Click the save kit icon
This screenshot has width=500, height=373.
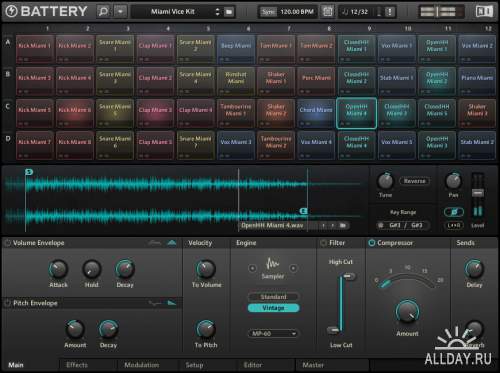[x=229, y=12]
